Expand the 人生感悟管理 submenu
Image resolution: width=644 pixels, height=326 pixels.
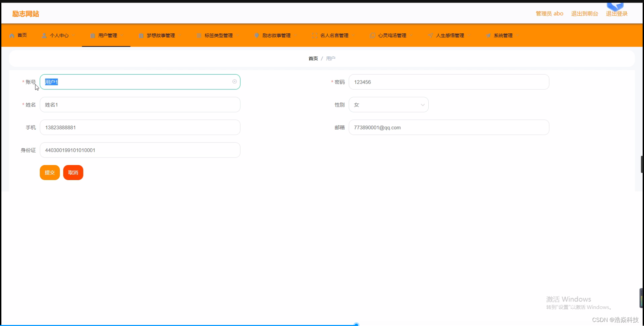pos(450,35)
